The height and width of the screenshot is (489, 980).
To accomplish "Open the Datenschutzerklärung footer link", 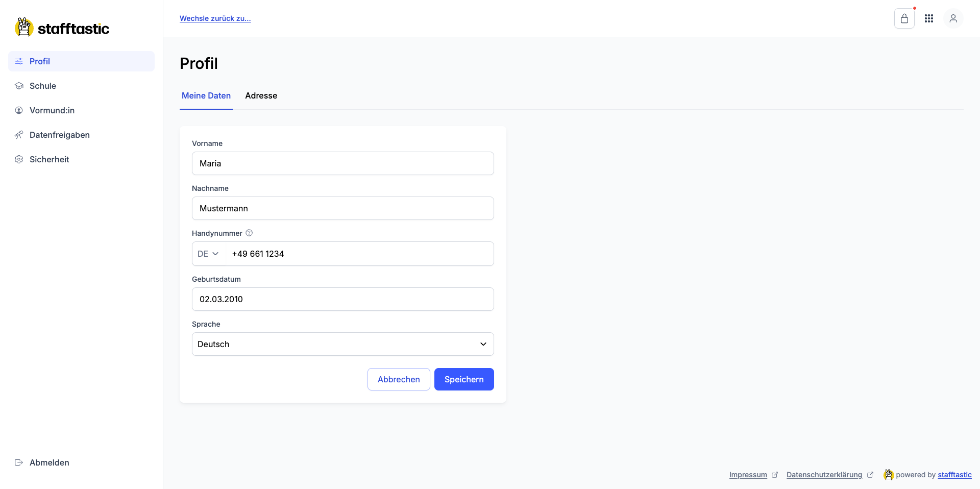I will (824, 475).
